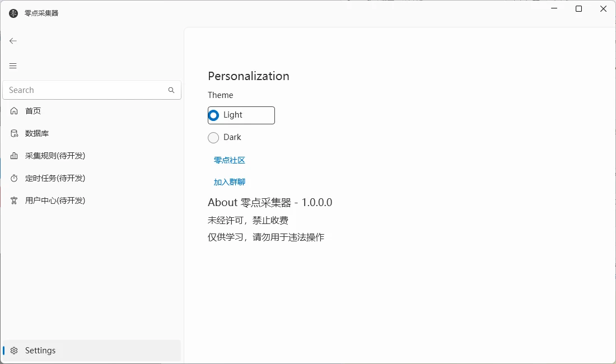Maximize the application window
616x364 pixels.
[578, 9]
